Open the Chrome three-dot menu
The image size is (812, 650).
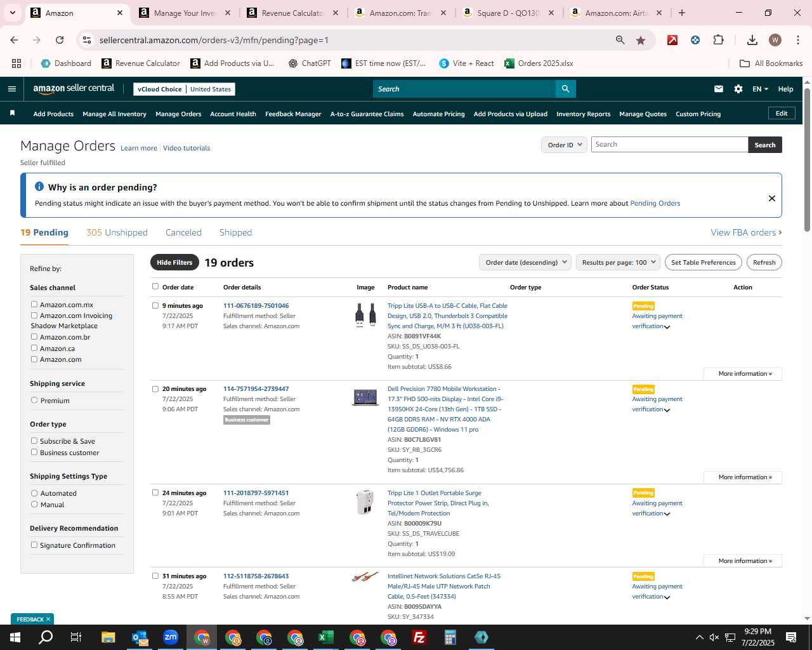(x=797, y=40)
